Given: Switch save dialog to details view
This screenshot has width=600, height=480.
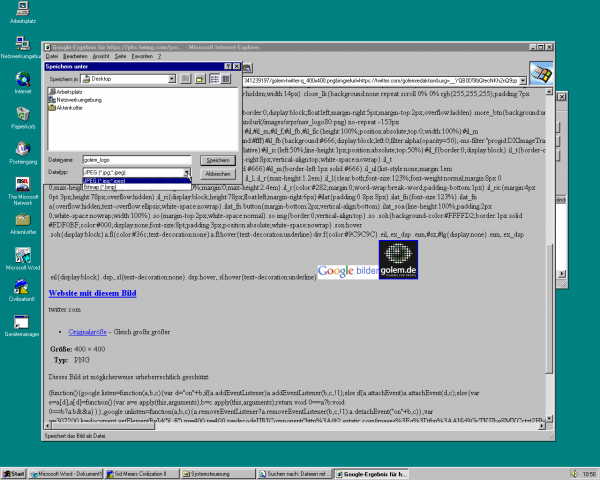Looking at the screenshot, I should coord(225,79).
